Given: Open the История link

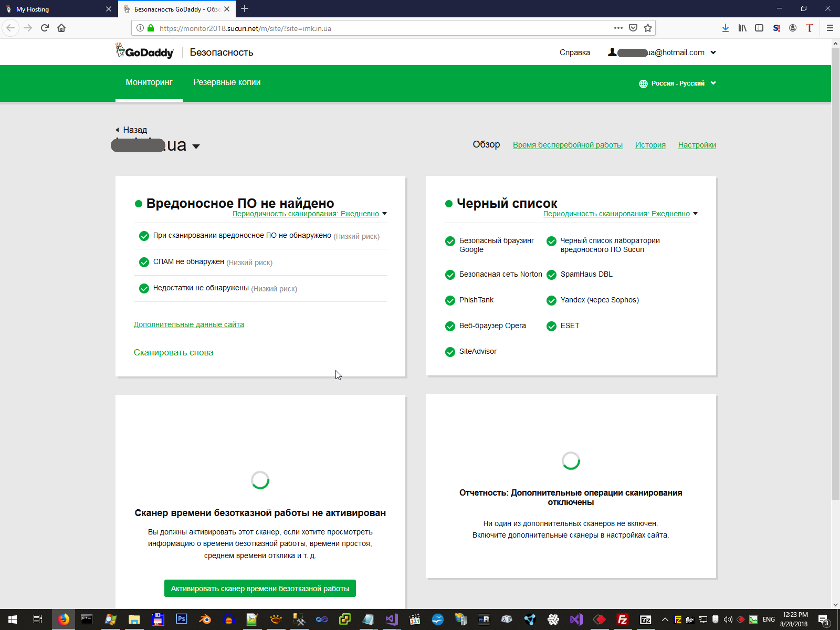Looking at the screenshot, I should point(650,145).
